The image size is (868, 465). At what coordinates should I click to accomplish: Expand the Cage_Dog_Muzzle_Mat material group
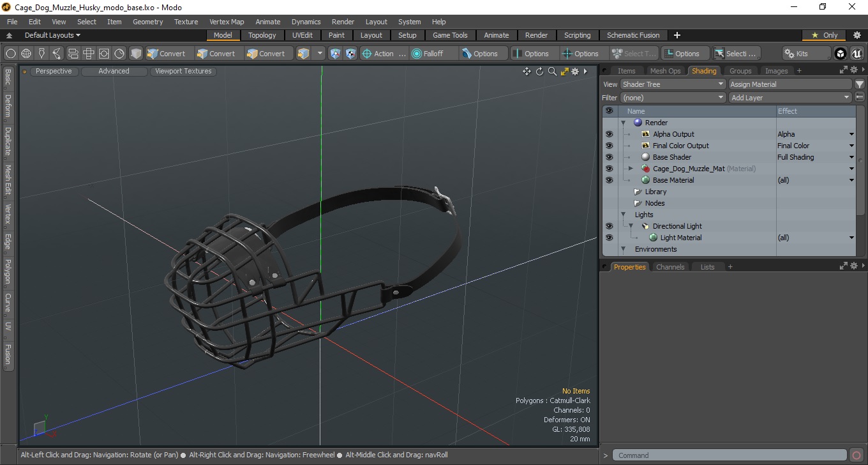(631, 169)
